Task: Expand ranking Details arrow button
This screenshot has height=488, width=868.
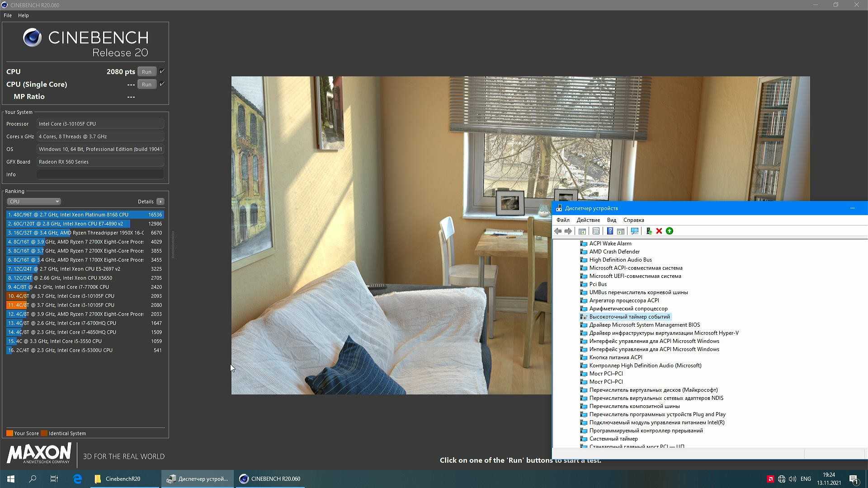Action: [160, 202]
